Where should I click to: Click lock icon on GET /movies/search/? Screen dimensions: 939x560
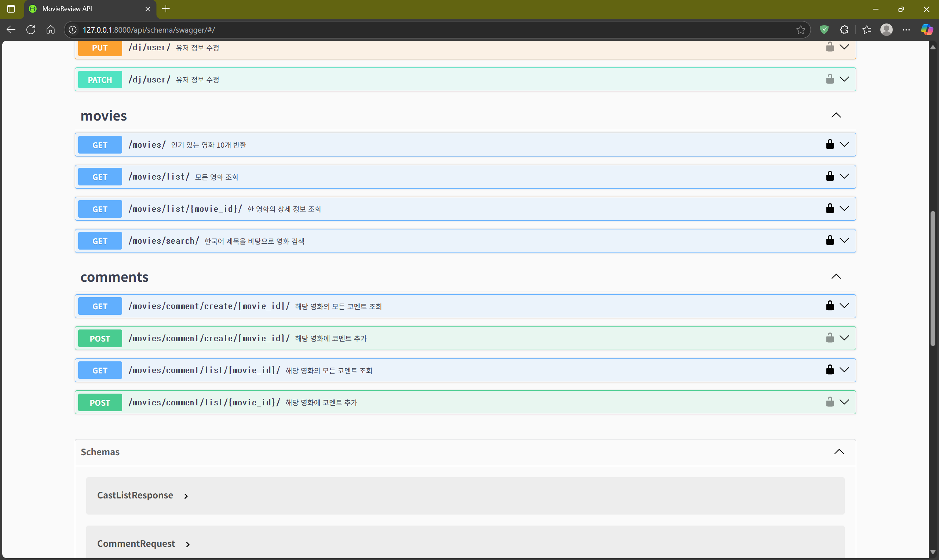pos(829,240)
